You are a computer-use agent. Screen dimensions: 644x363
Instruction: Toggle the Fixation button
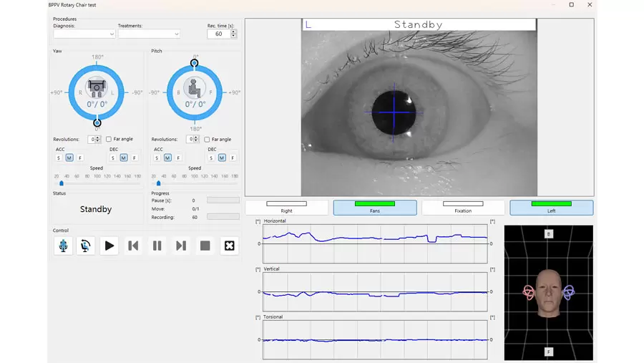coord(463,207)
